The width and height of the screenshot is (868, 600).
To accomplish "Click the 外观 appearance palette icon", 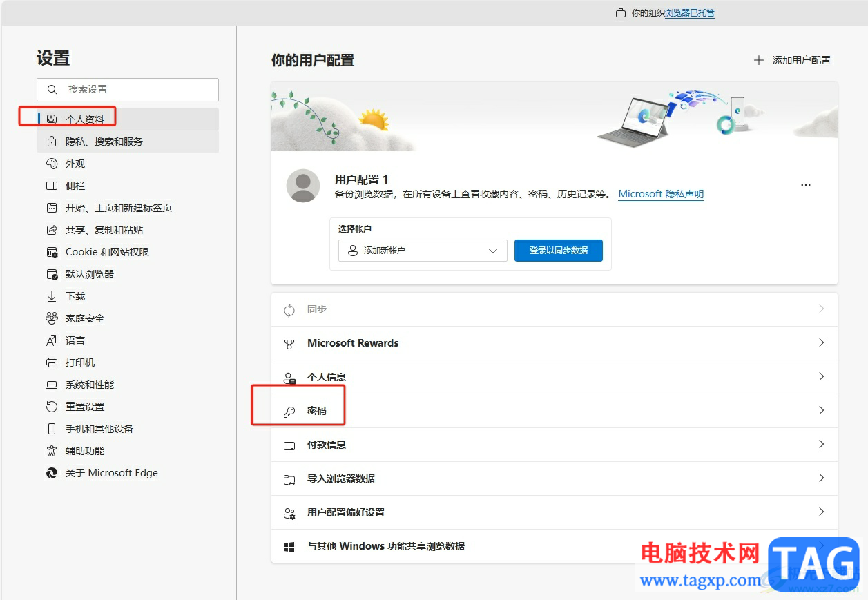I will pos(52,164).
